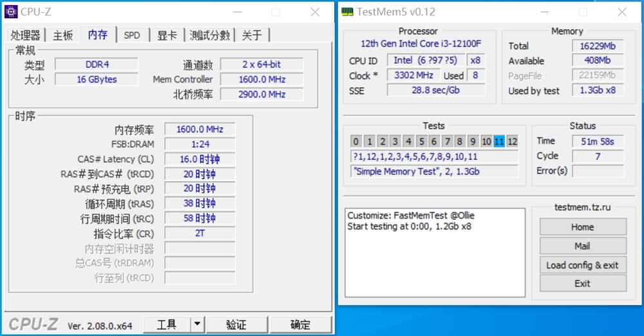Select test box 10 in Tests
The image size is (644, 336).
coord(486,141)
